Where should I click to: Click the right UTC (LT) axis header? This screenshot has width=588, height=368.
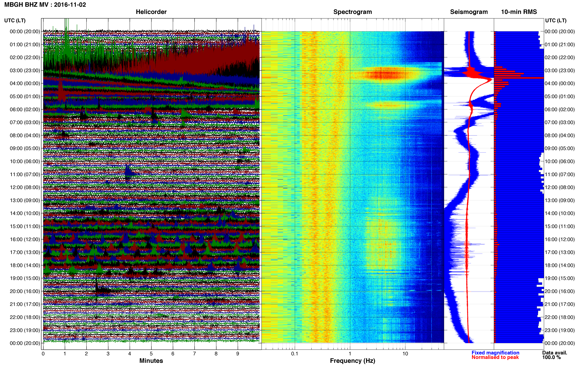point(556,20)
